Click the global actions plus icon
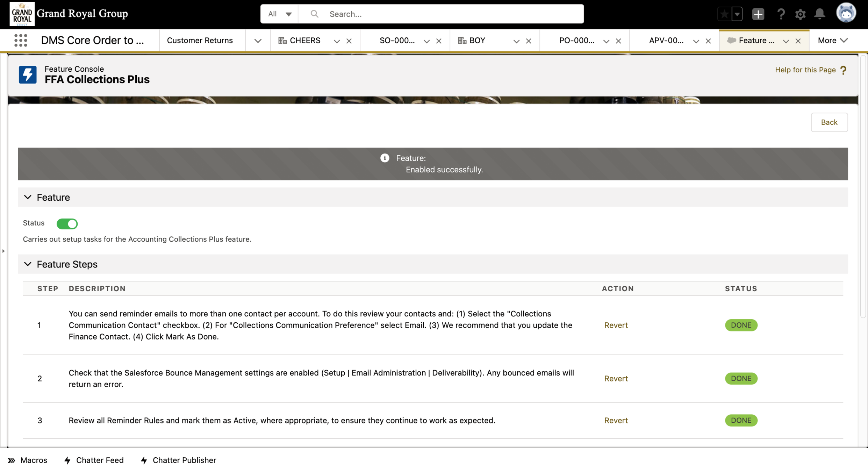 pyautogui.click(x=758, y=14)
